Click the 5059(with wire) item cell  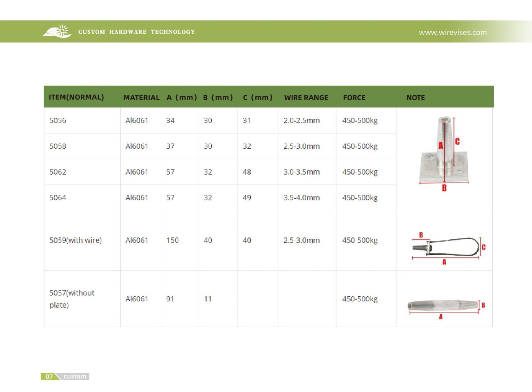point(75,240)
